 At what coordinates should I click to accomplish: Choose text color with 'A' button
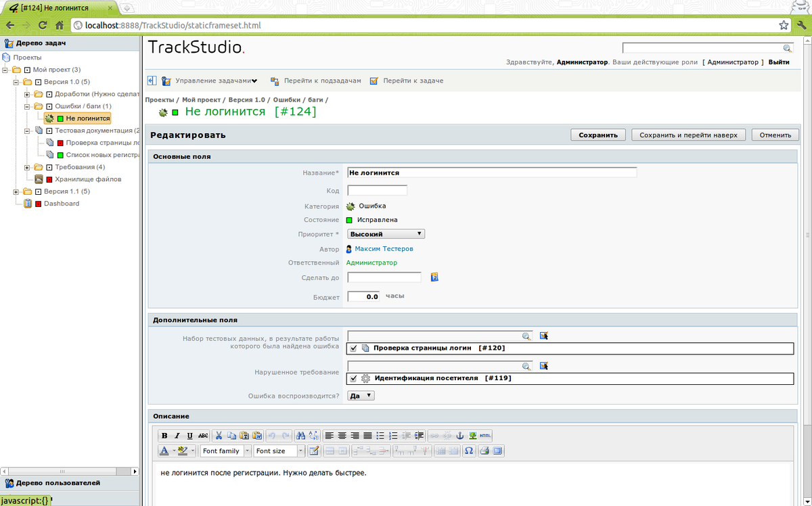click(x=164, y=451)
